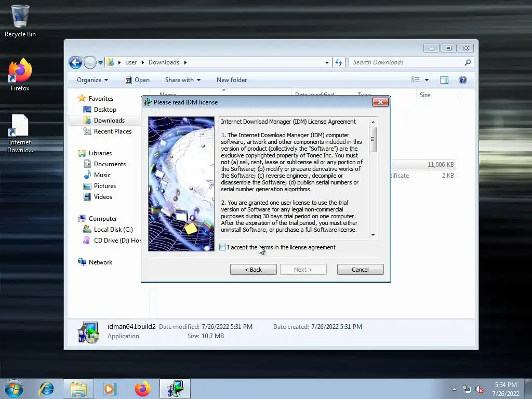532x399 pixels.
Task: Select Downloads under Favorites
Action: pyautogui.click(x=109, y=121)
